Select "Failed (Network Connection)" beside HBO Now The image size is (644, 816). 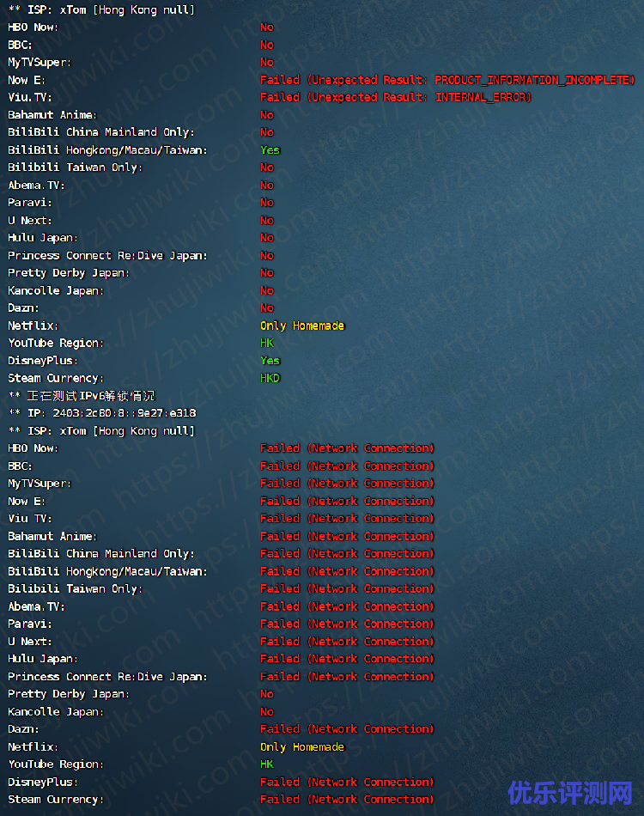(x=347, y=448)
